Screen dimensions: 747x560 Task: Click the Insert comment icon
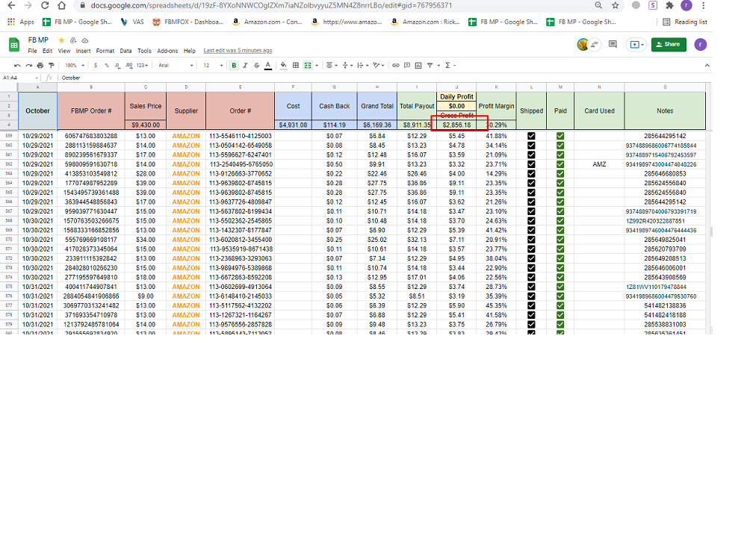(x=407, y=65)
